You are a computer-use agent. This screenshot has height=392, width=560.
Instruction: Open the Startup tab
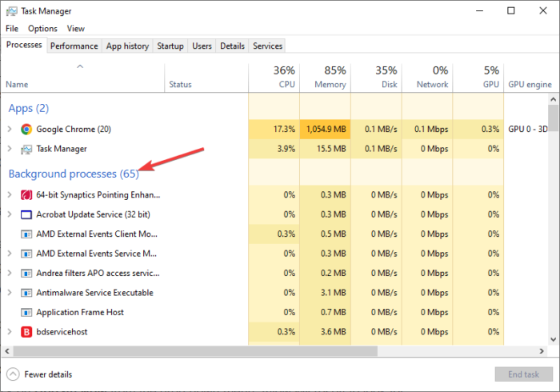[x=170, y=46]
